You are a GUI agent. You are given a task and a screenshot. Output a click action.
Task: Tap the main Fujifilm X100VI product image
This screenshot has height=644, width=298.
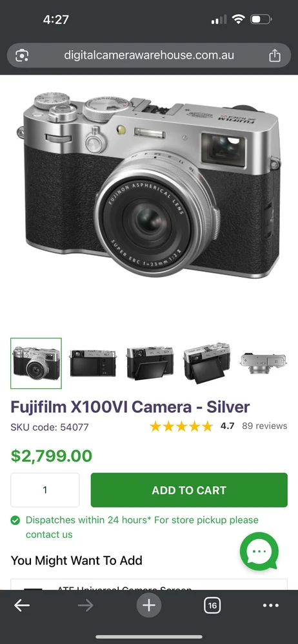pyautogui.click(x=149, y=185)
